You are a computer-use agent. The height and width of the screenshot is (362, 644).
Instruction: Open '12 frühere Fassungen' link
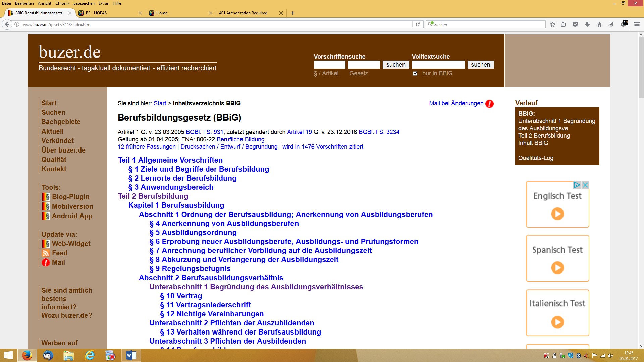(147, 147)
